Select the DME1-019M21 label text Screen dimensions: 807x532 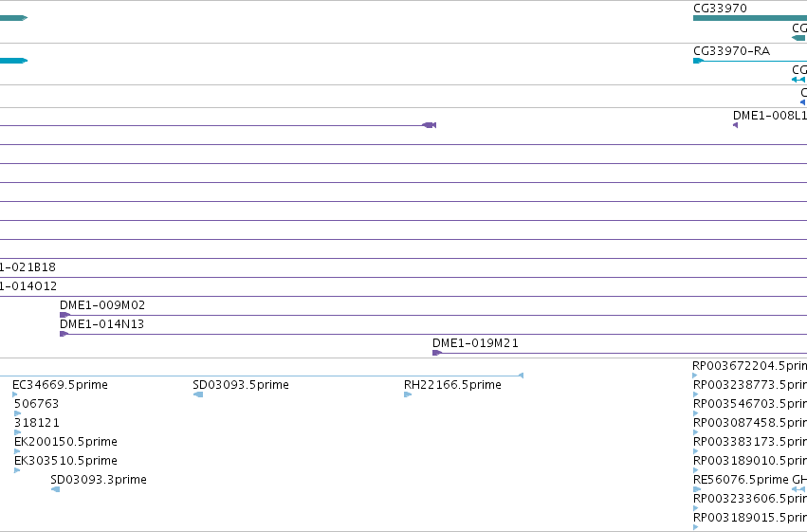[475, 343]
